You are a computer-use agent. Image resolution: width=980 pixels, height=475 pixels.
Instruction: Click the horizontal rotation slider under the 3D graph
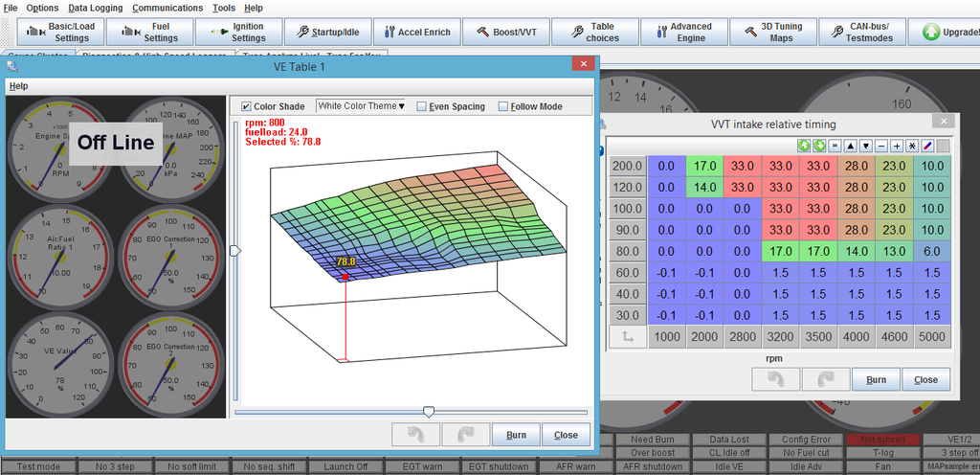[429, 412]
